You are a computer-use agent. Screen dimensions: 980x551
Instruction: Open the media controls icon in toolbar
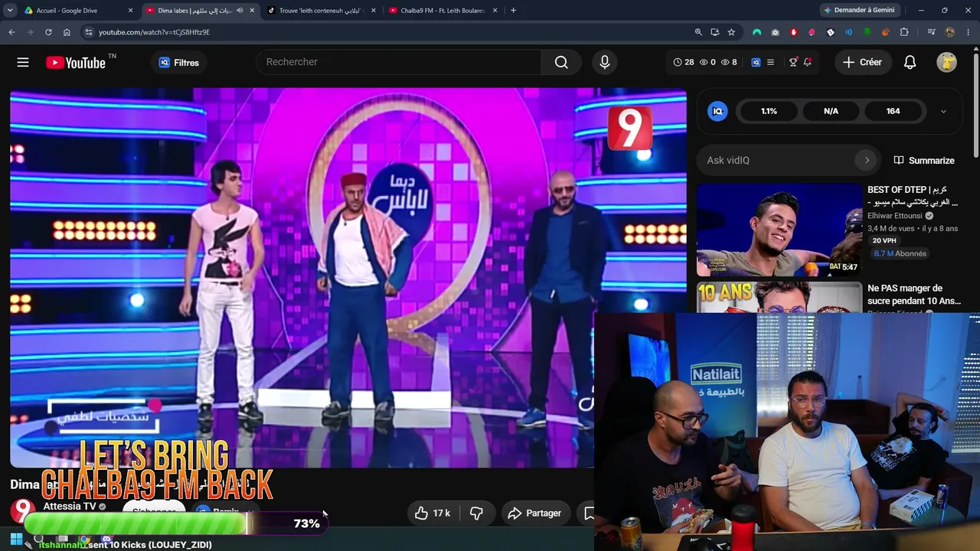coord(931,32)
